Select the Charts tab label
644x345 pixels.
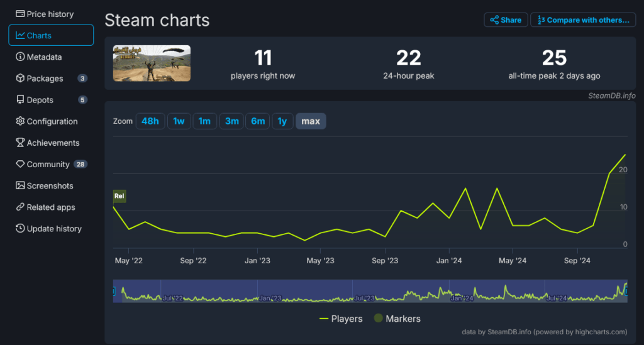39,36
